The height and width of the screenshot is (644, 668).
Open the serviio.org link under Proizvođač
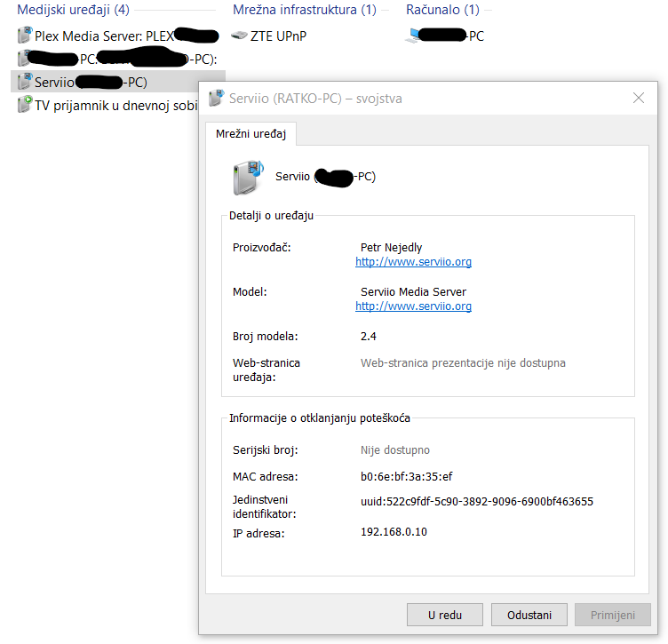point(413,261)
